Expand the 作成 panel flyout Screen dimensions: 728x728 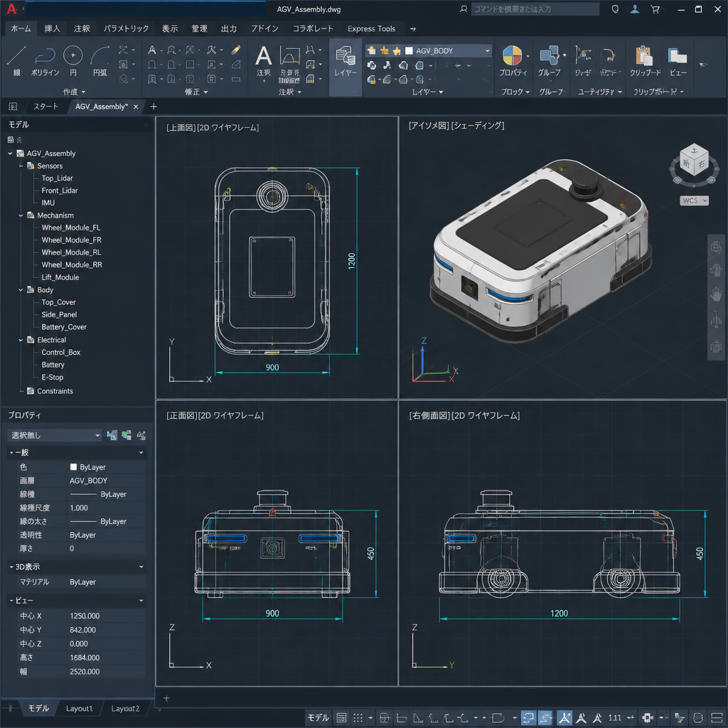[x=74, y=92]
